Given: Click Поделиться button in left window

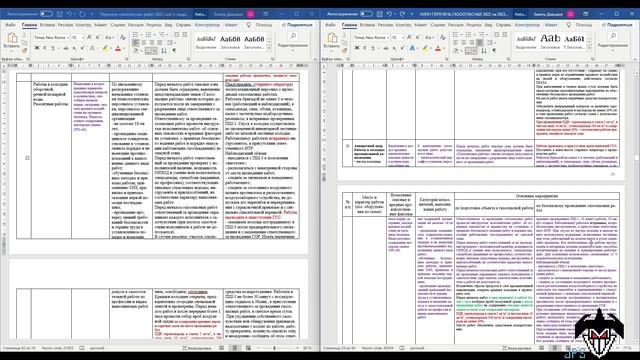Looking at the screenshot, I should click(x=297, y=25).
